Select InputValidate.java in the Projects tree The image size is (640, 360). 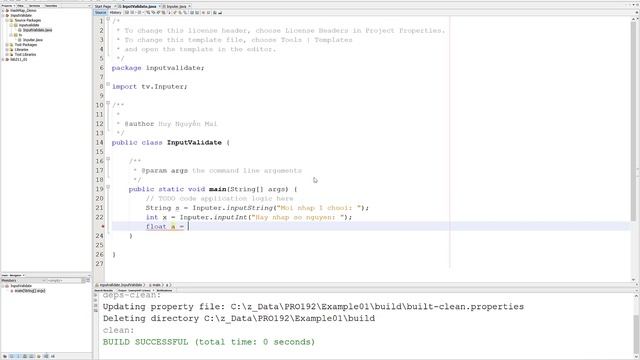[x=37, y=30]
